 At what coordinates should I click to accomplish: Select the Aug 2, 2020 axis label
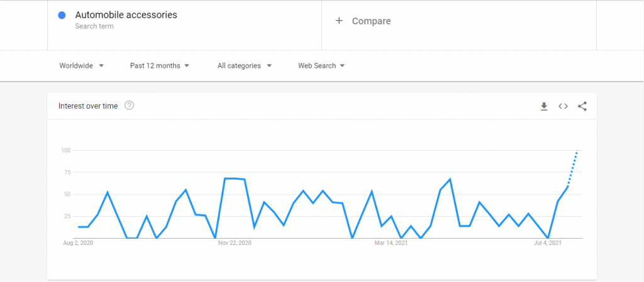[x=78, y=243]
